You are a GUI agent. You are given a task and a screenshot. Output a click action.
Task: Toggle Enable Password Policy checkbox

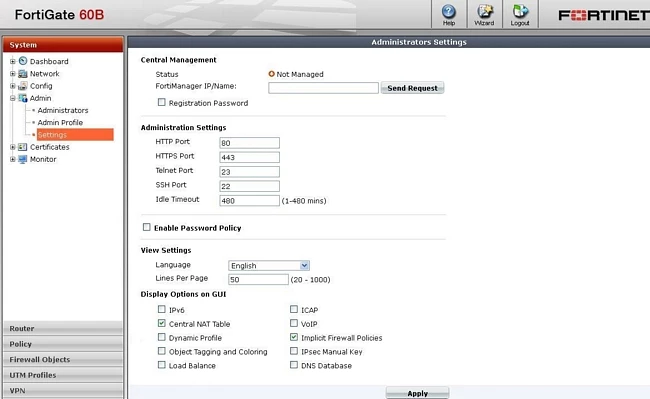click(x=147, y=227)
